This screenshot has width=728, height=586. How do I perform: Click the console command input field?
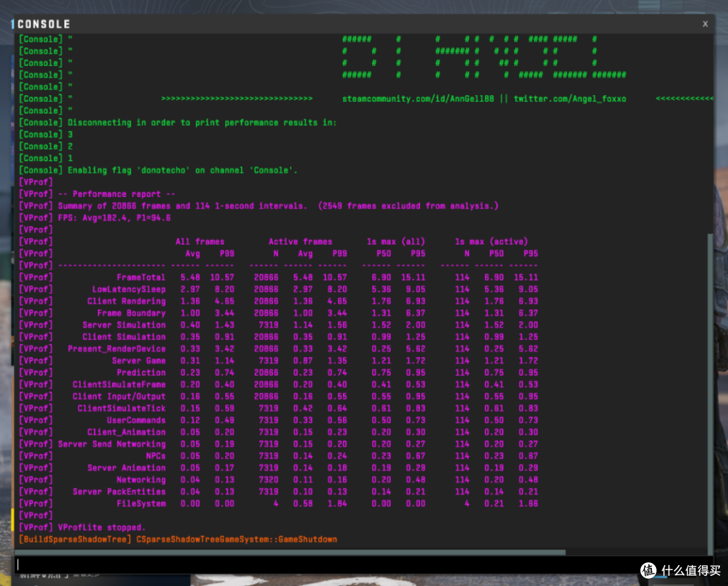[363, 564]
